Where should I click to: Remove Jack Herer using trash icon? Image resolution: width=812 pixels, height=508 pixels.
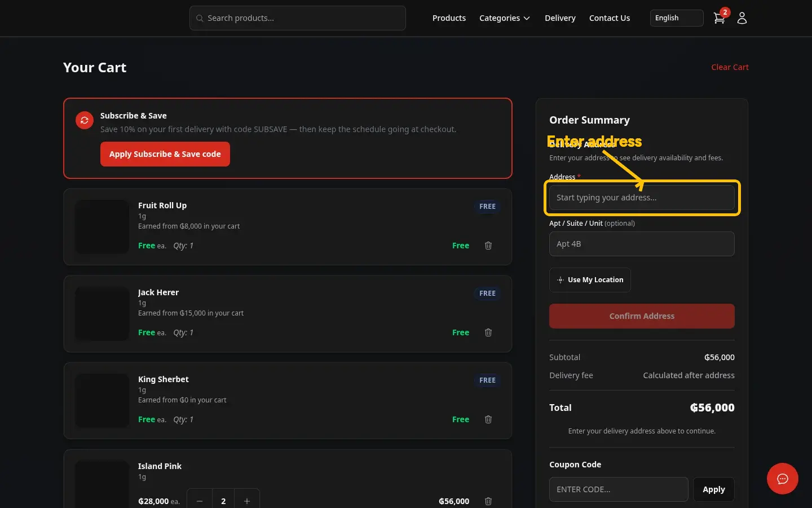tap(488, 332)
